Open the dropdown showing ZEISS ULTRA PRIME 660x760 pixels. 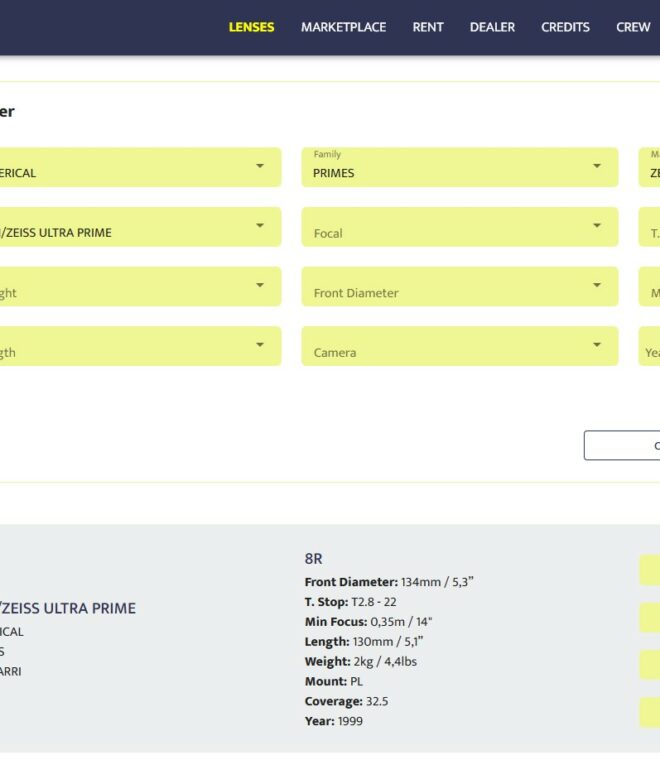[x=140, y=227]
